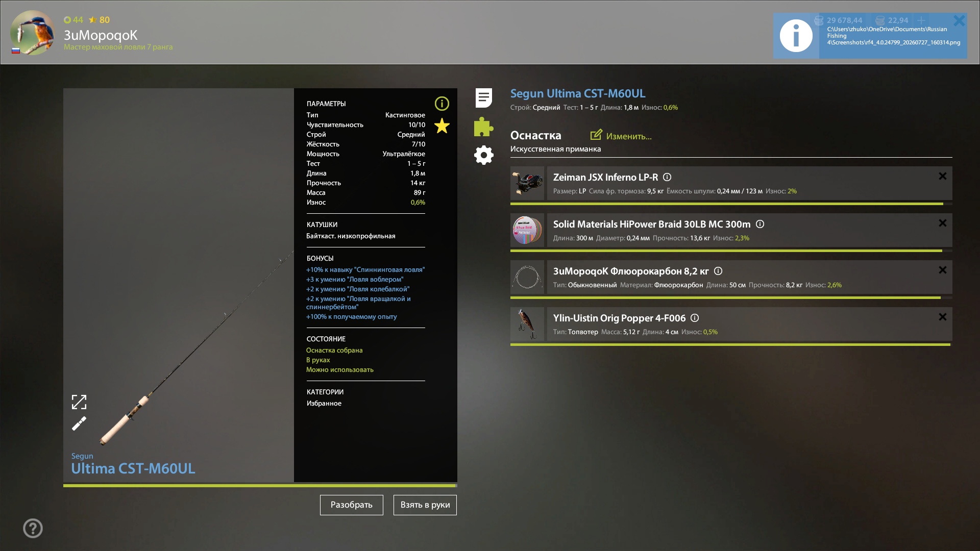Click Изменить… to edit rig type

coord(621,136)
